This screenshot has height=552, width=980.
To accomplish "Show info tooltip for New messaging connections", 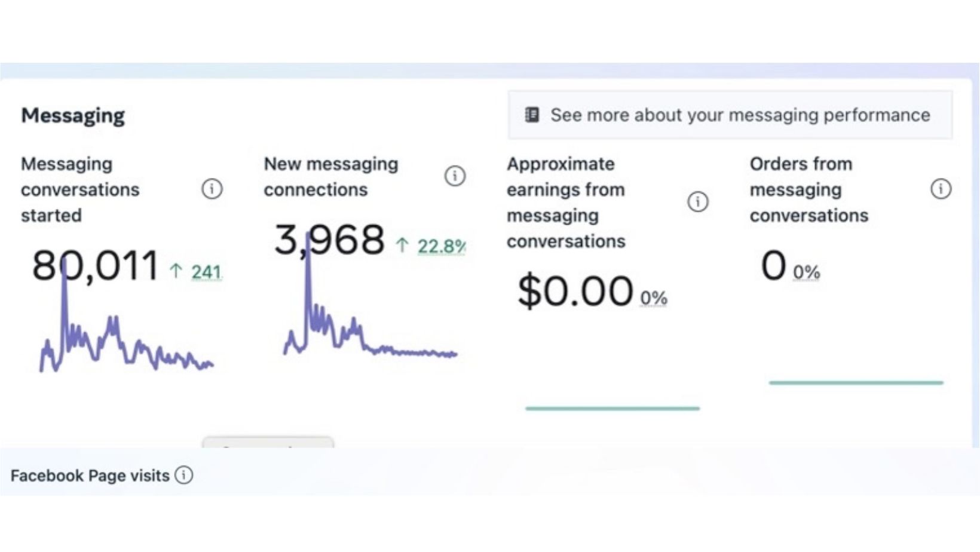I will (x=455, y=176).
